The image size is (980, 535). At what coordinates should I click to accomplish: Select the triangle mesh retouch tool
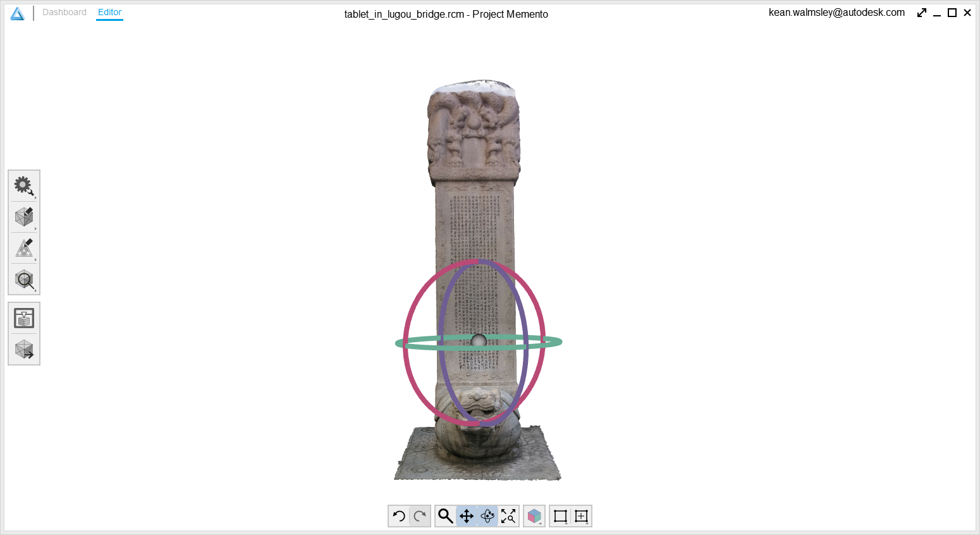24,248
